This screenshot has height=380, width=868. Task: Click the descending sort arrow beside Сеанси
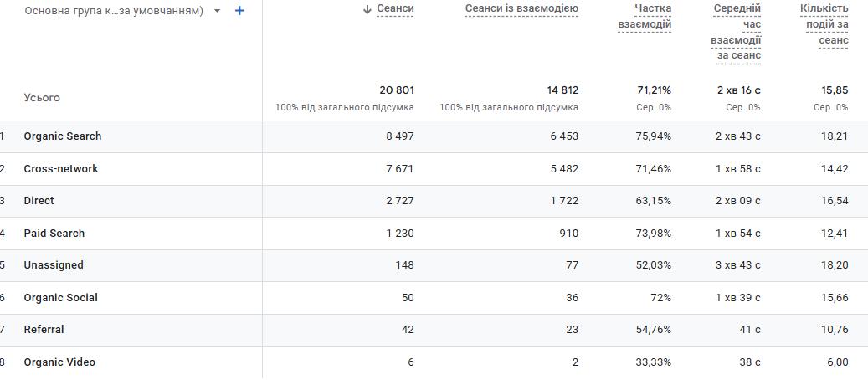[367, 9]
